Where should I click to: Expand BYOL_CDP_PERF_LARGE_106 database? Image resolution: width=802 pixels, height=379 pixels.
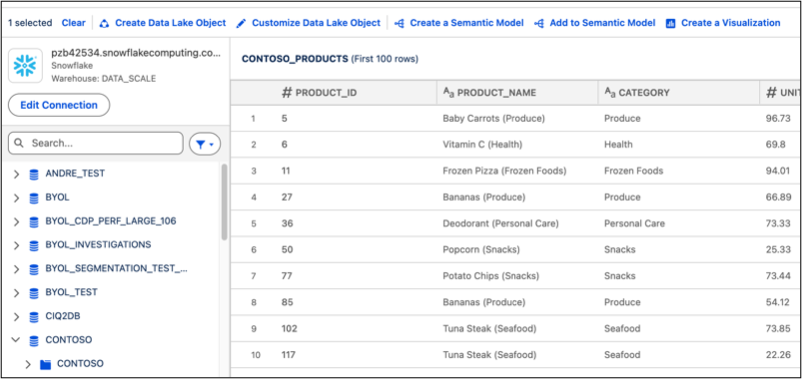pyautogui.click(x=16, y=222)
